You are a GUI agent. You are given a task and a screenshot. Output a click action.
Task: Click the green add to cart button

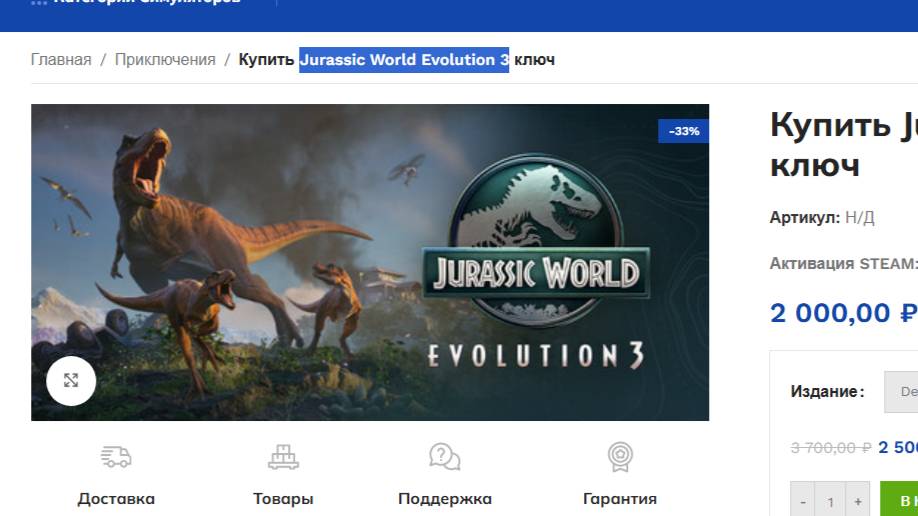tap(899, 500)
